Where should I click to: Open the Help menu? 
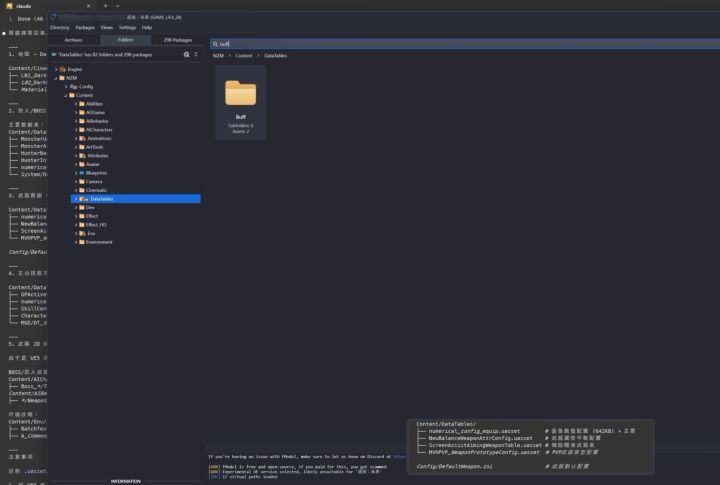click(x=146, y=28)
